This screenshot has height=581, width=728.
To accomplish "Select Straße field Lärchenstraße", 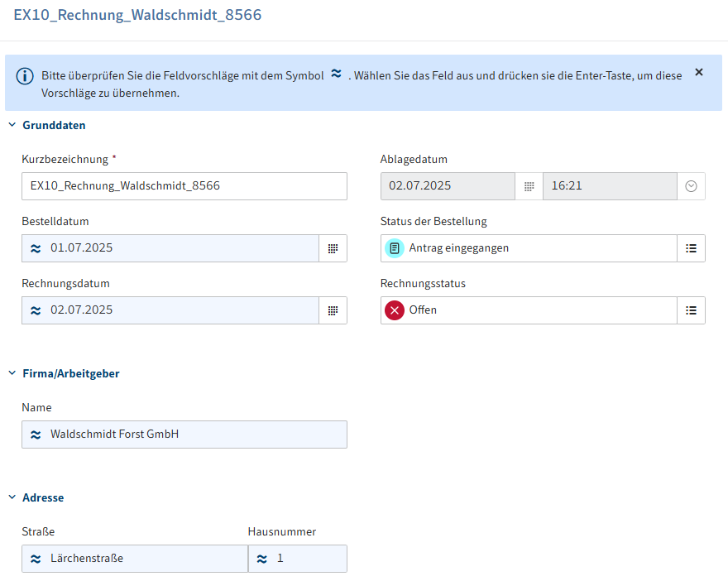I will click(135, 559).
